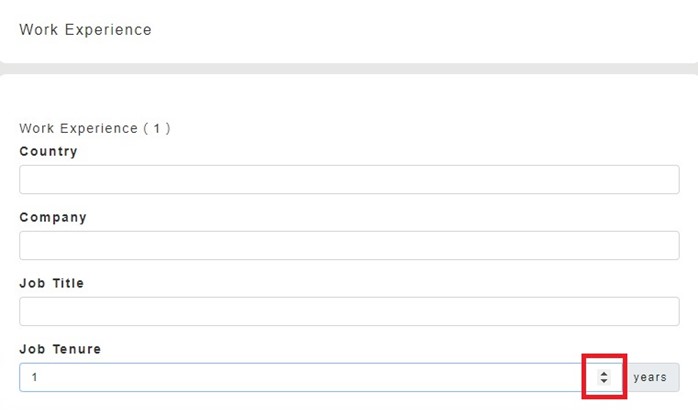Screen dimensions: 698x414
Task: Click the red highlighted spinner box border
Action: [584, 376]
